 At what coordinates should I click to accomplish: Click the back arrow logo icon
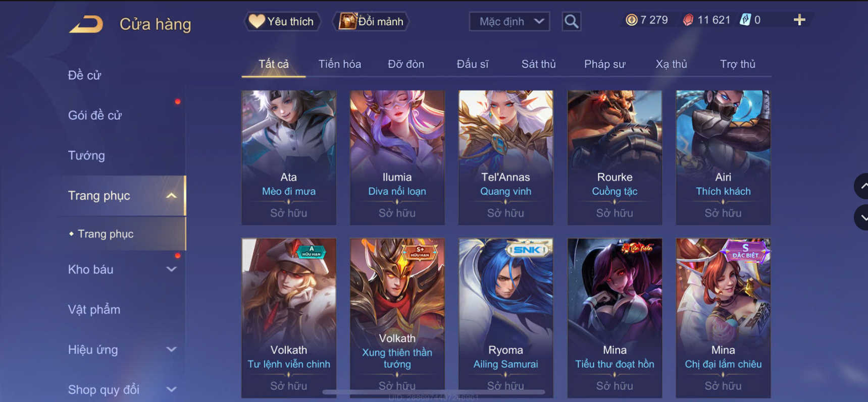(x=86, y=24)
